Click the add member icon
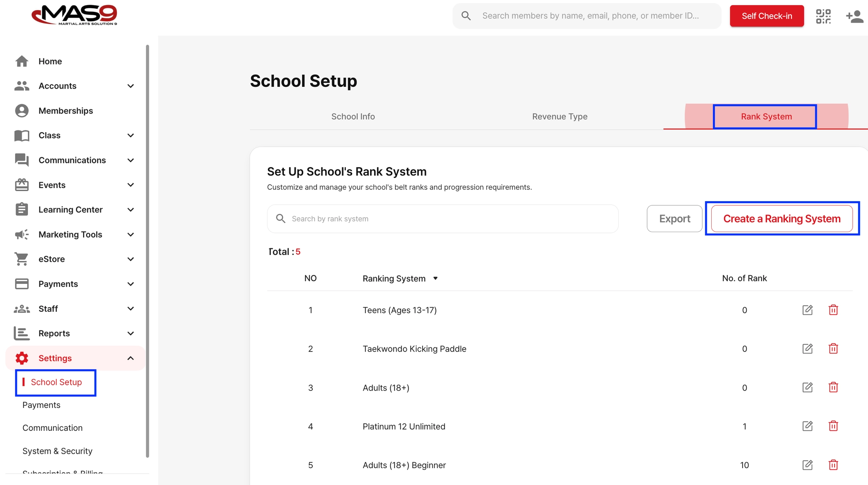The height and width of the screenshot is (485, 868). pyautogui.click(x=854, y=17)
